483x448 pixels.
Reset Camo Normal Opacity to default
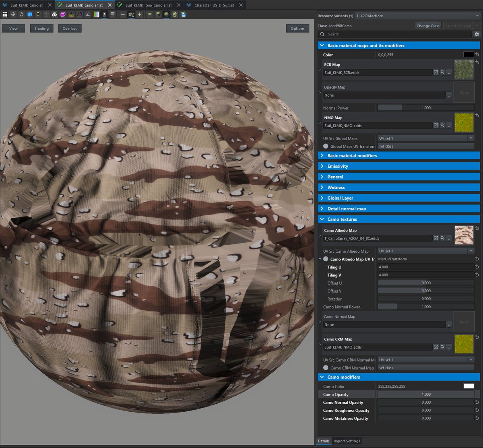(477, 402)
